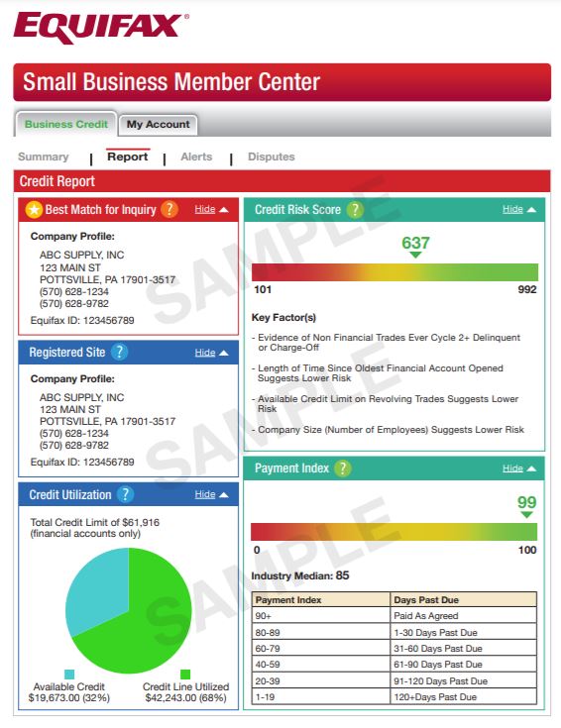Click the help icon beside Best Match for Inquiry
The image size is (561, 728).
[x=169, y=209]
